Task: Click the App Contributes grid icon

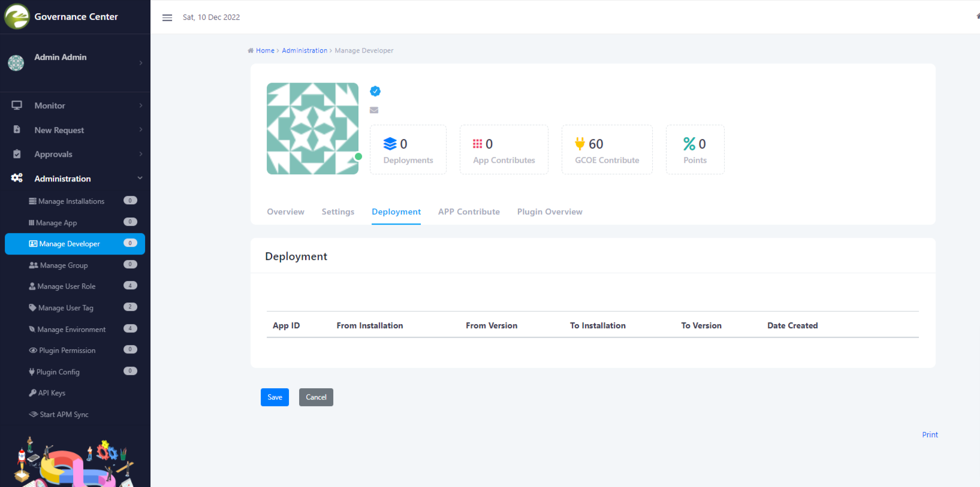Action: click(478, 144)
